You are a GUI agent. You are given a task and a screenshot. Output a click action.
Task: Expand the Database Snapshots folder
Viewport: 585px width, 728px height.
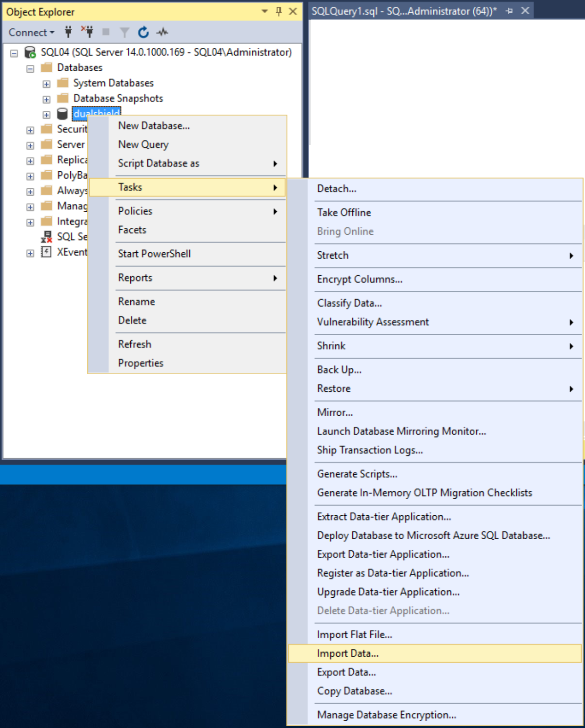click(46, 99)
